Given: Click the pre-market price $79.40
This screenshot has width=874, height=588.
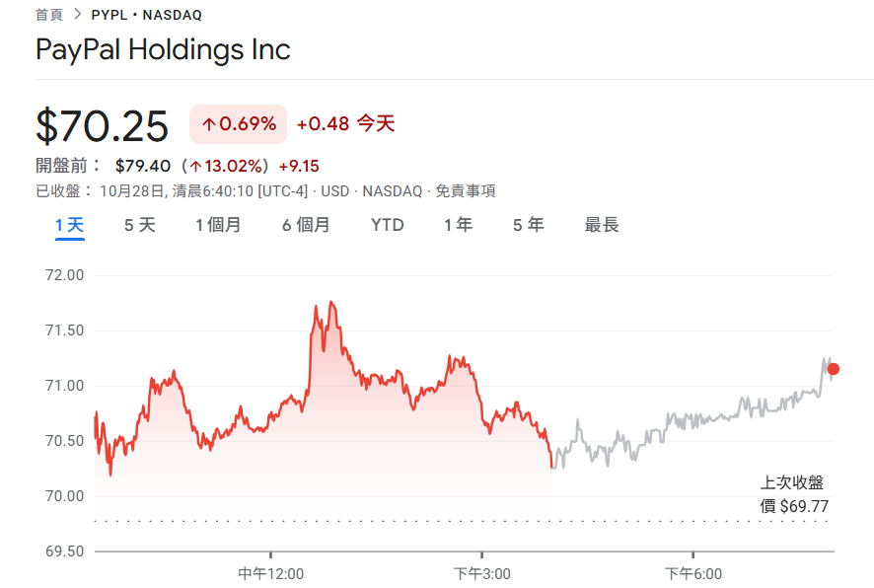Looking at the screenshot, I should tap(143, 166).
